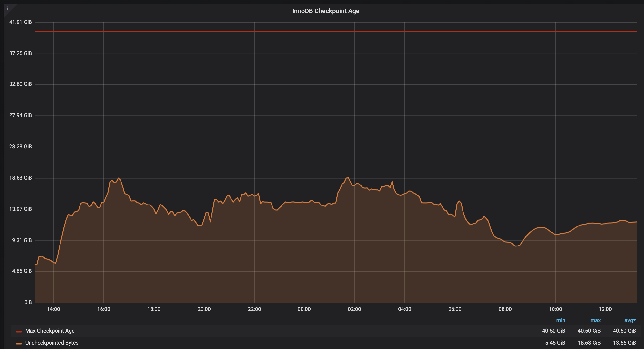The width and height of the screenshot is (644, 349).
Task: Open the InnoDB Checkpoint Age panel title menu
Action: (325, 11)
